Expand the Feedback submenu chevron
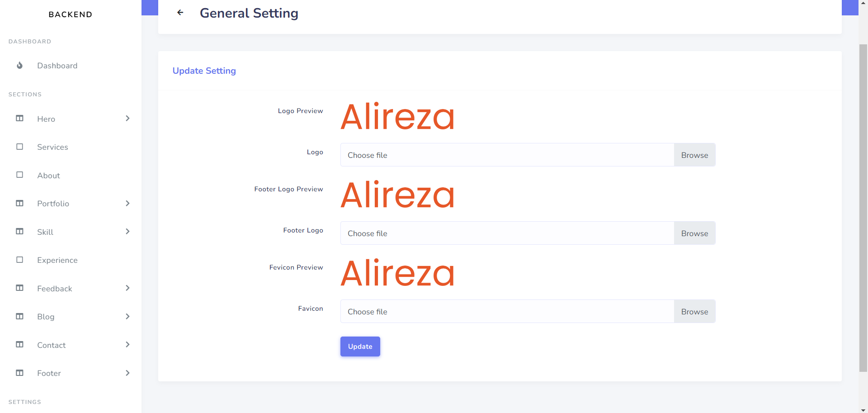 (x=127, y=288)
